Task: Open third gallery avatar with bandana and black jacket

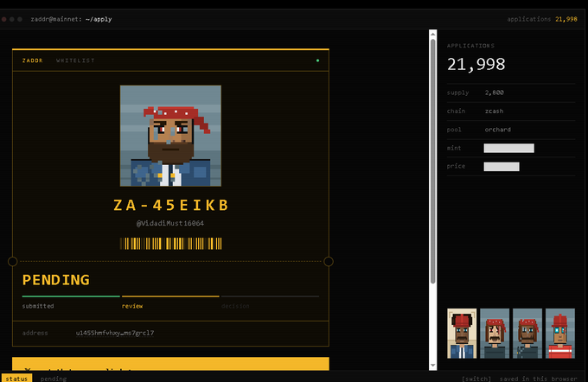Action: click(527, 334)
